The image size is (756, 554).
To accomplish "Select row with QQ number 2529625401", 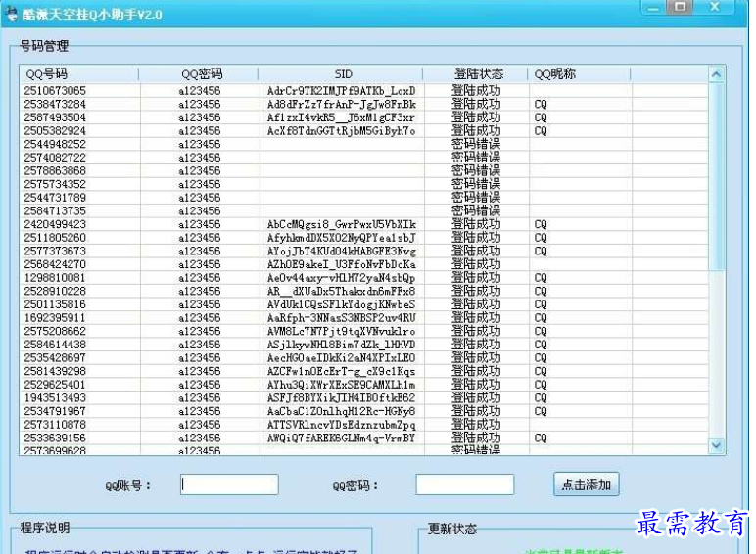I will 364,385.
